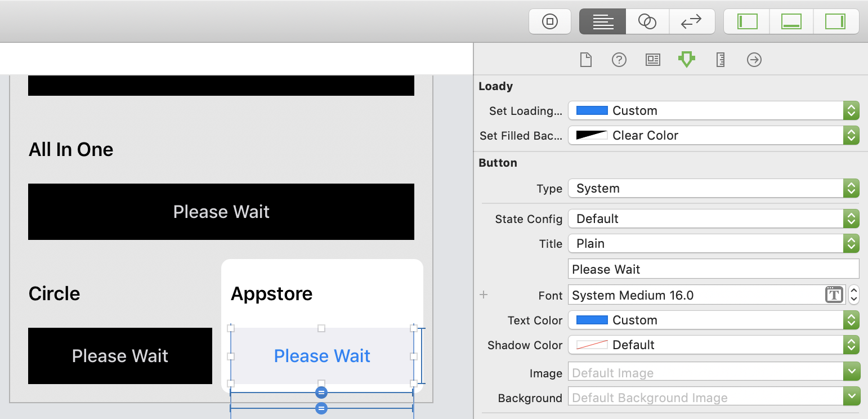Toggle the Navigator panel
This screenshot has height=419, width=868.
747,21
